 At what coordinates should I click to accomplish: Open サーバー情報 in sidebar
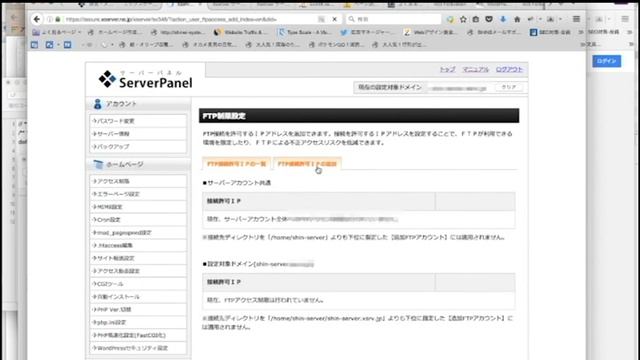click(138, 134)
